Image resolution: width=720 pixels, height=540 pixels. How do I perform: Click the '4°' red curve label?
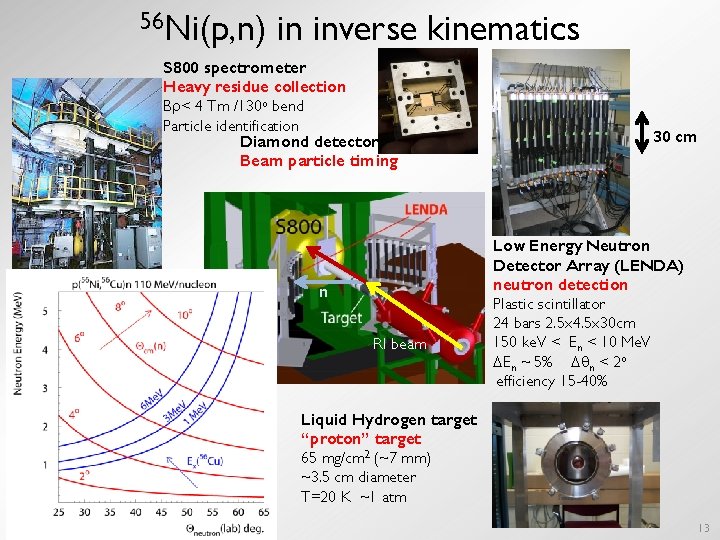pos(73,413)
